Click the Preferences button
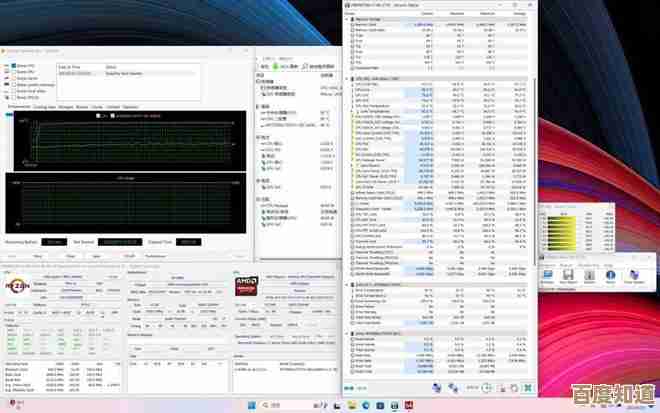The height and width of the screenshot is (413, 660). click(x=157, y=256)
